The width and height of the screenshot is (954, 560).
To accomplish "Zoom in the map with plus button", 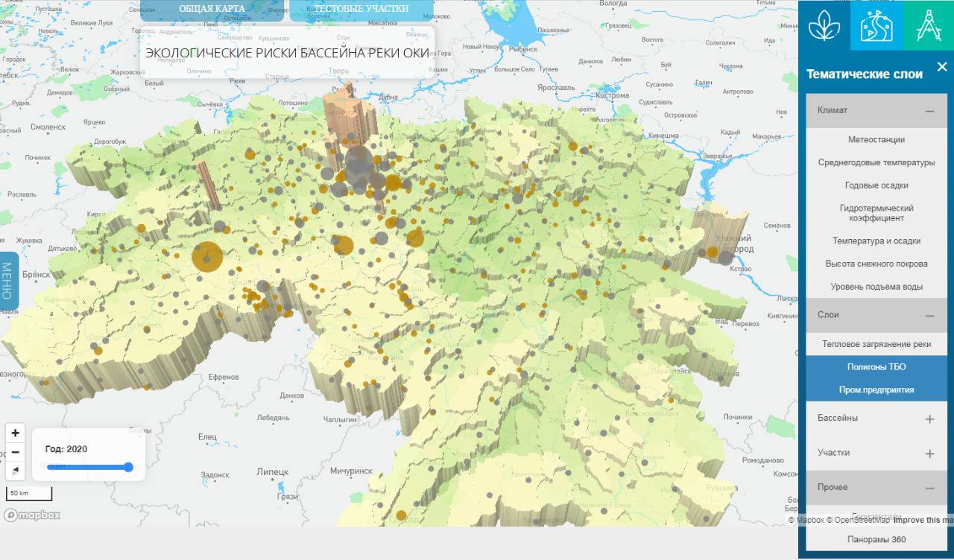I will (16, 433).
